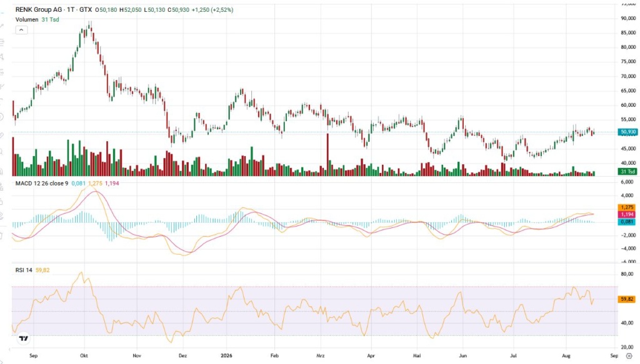Viewport: 640px width, 364px height.
Task: Click the 80,000 price axis label
Action: point(627,47)
